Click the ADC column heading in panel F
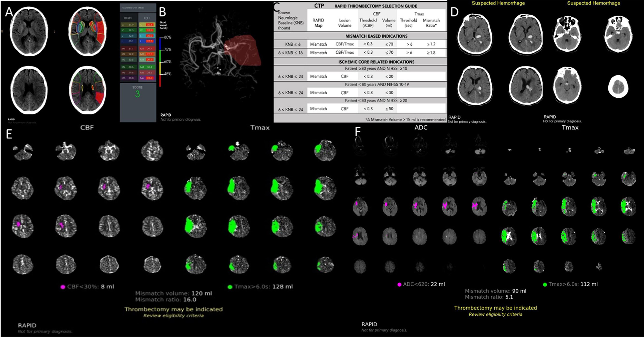The height and width of the screenshot is (337, 644). pos(421,127)
